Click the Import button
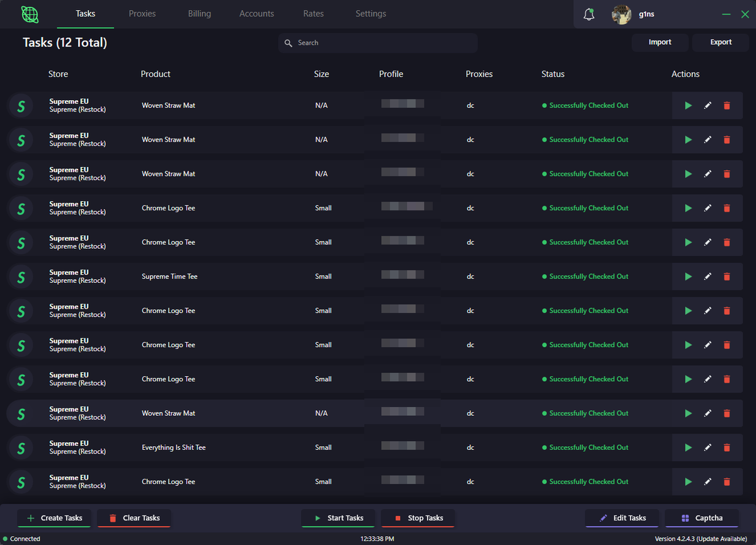This screenshot has width=756, height=545. pos(660,42)
